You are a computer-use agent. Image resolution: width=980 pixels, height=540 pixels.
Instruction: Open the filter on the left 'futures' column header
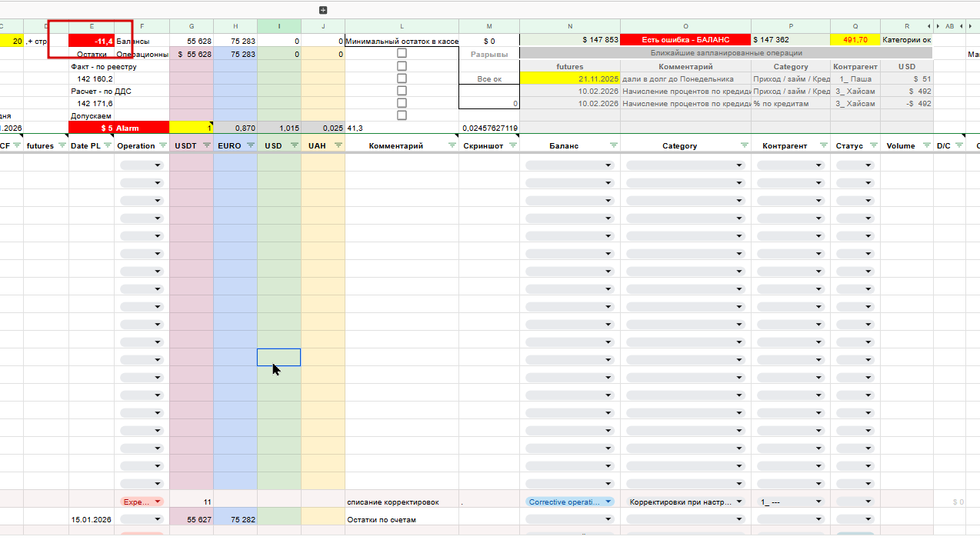coord(62,145)
